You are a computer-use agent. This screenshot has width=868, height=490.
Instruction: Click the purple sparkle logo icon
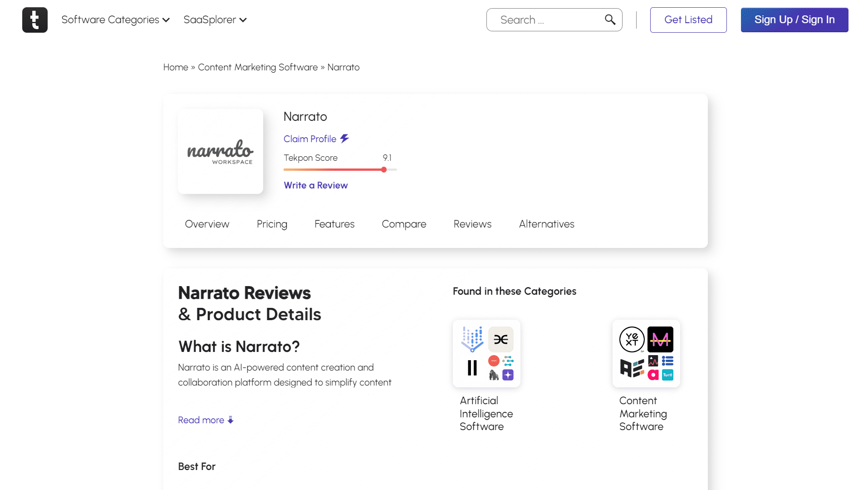coord(508,375)
